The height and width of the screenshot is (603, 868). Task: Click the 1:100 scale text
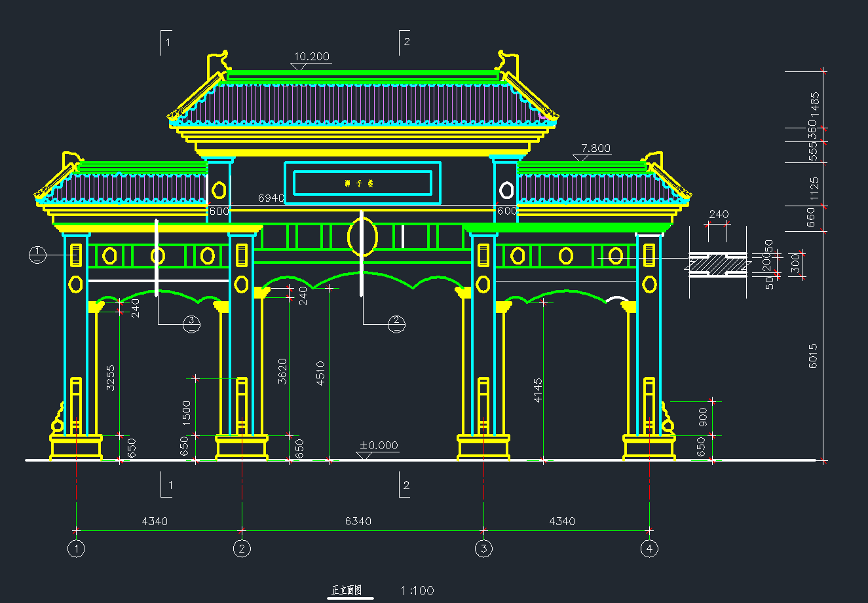[x=417, y=591]
